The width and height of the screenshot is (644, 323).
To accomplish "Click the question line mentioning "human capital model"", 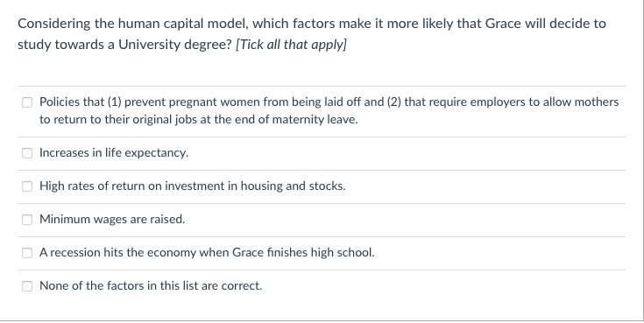I will 312,24.
